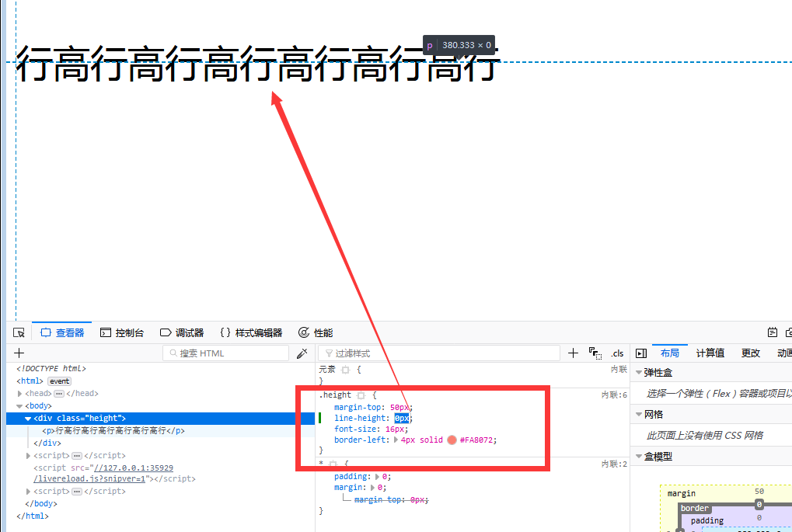Click the three-pane layout toggle icon
This screenshot has width=792, height=532.
tap(640, 353)
